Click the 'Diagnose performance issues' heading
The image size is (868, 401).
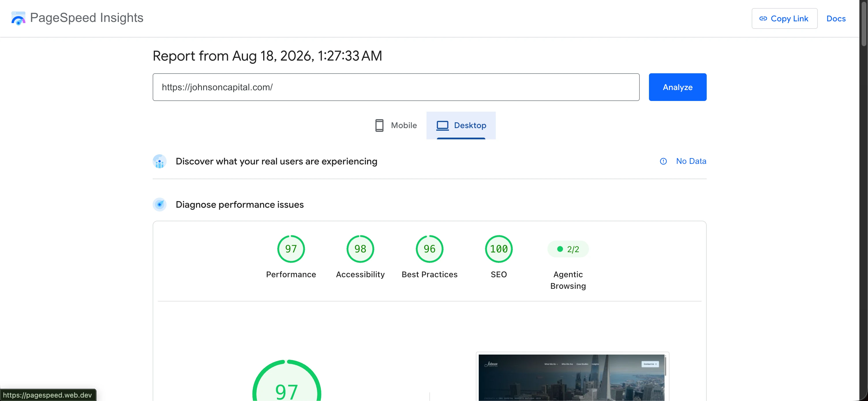click(240, 205)
